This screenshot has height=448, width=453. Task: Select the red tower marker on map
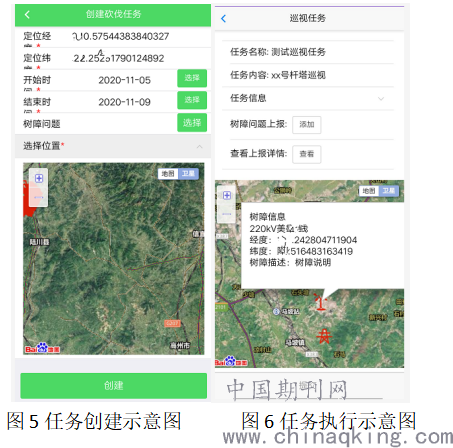click(x=324, y=336)
